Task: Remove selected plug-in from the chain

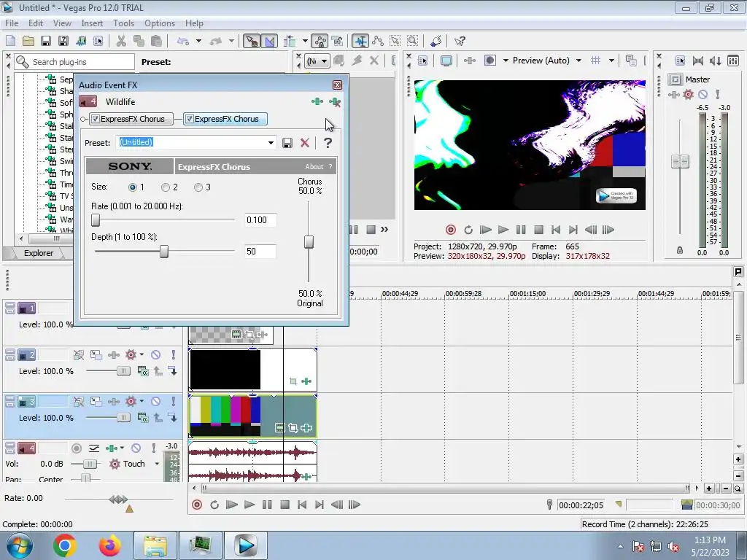Action: pos(335,102)
